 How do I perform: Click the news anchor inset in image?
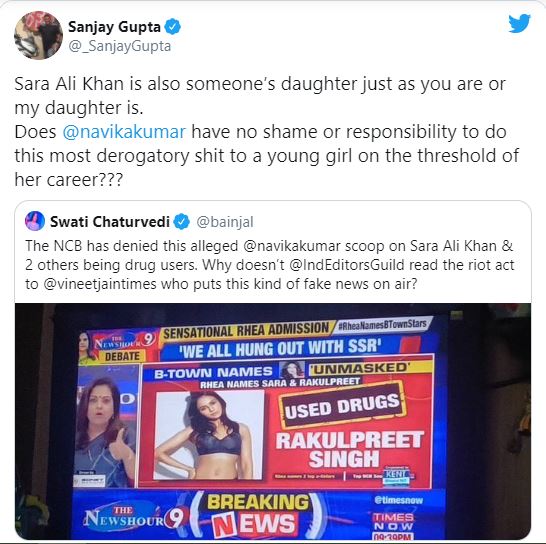tap(107, 426)
